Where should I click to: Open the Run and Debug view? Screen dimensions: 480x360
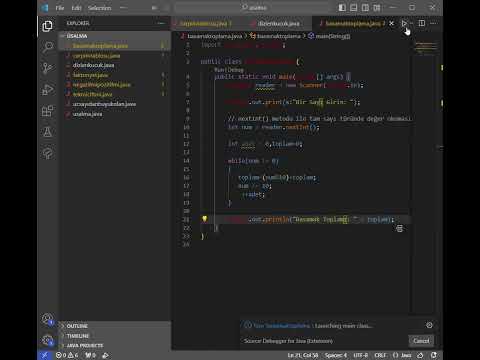coord(47,89)
